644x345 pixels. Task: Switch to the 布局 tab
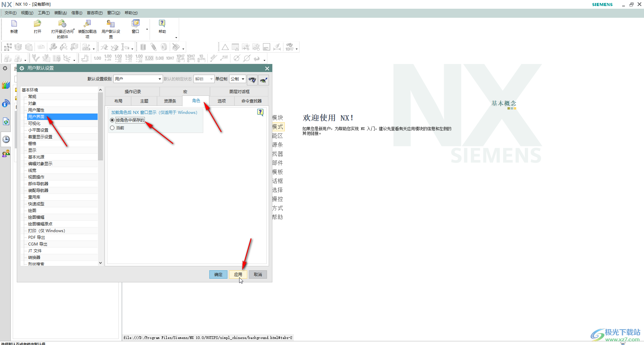coord(118,101)
